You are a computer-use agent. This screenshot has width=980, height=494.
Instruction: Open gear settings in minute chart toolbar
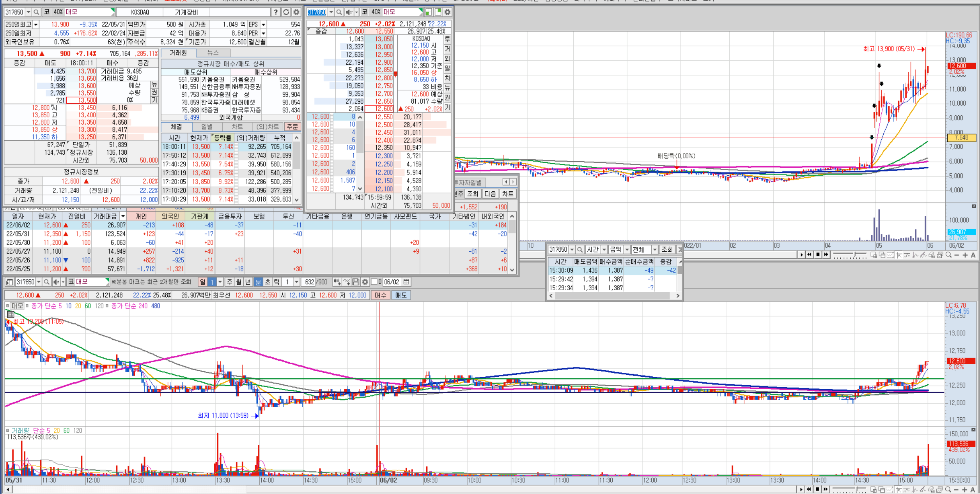(365, 282)
